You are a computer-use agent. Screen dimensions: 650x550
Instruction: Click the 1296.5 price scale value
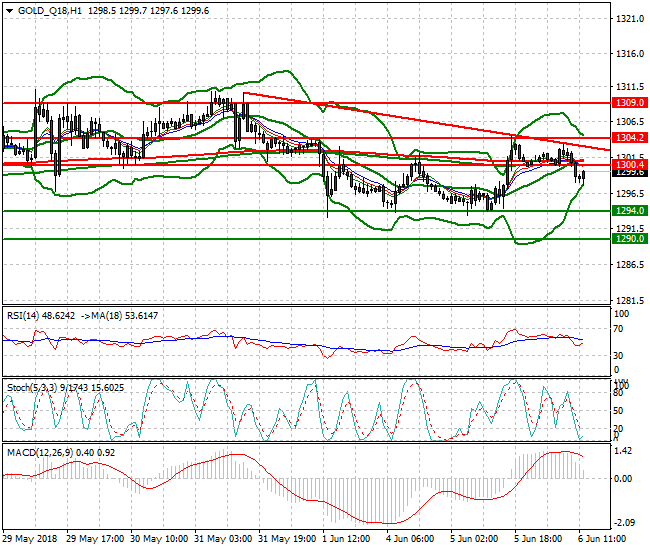tap(630, 194)
